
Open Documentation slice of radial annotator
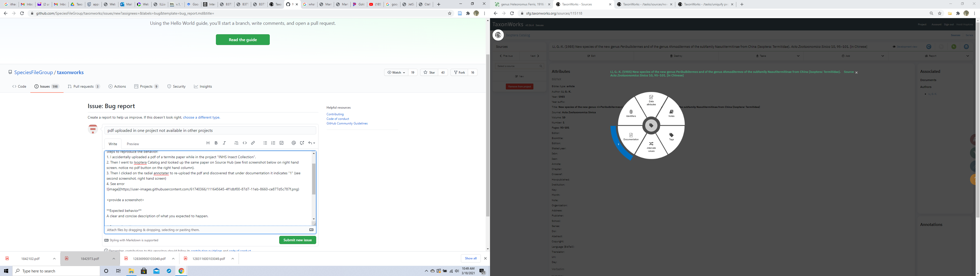pos(631,137)
